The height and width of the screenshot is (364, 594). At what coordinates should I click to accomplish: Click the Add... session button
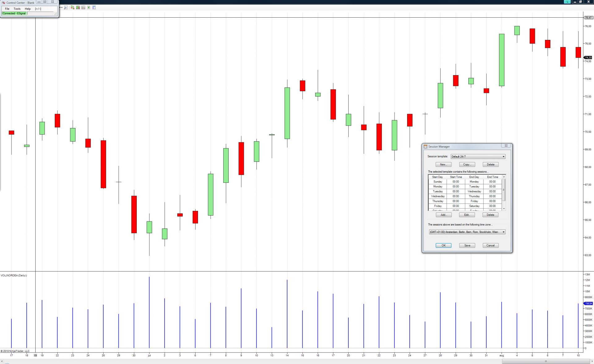pos(443,215)
